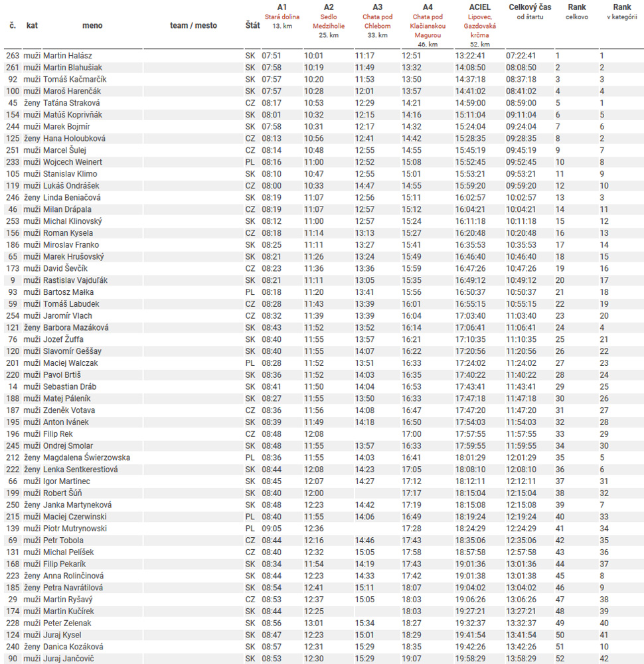Select the runner name Martin Halász
Screen dimensions: 644x664
pyautogui.click(x=68, y=56)
